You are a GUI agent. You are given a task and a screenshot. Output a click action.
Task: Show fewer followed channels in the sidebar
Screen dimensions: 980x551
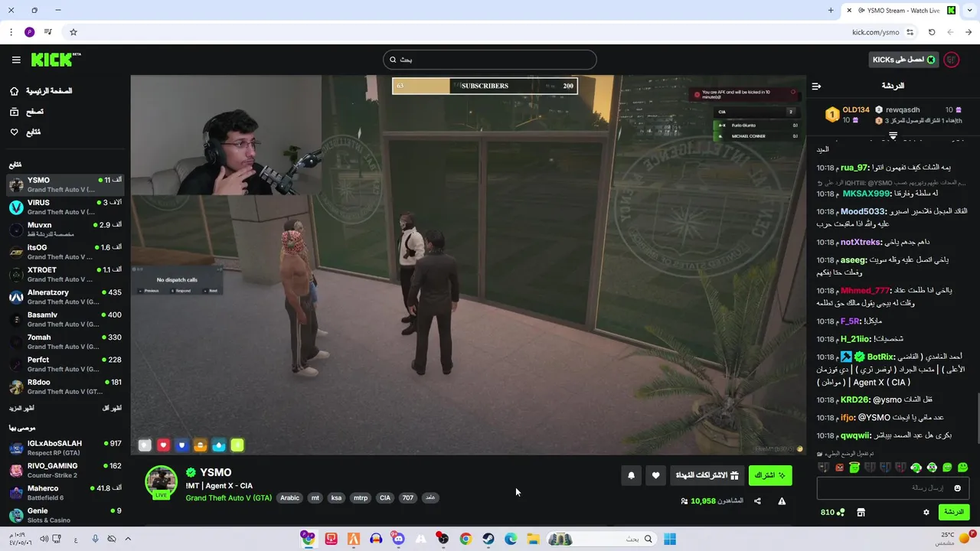(112, 408)
